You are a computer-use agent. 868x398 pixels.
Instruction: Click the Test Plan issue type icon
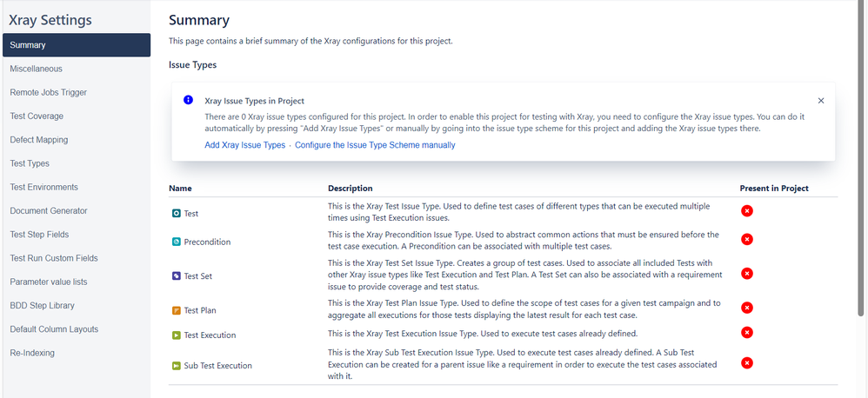pos(176,310)
